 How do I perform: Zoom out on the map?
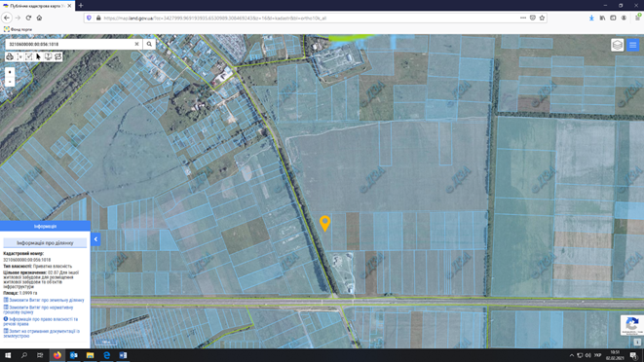pyautogui.click(x=10, y=82)
